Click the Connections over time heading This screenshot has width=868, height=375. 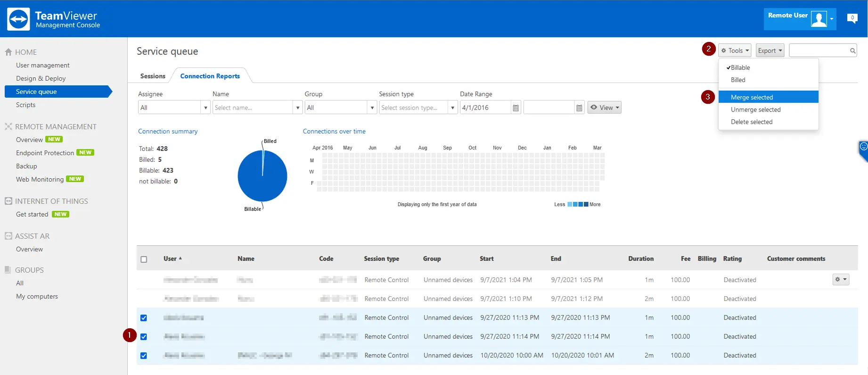[x=334, y=131]
